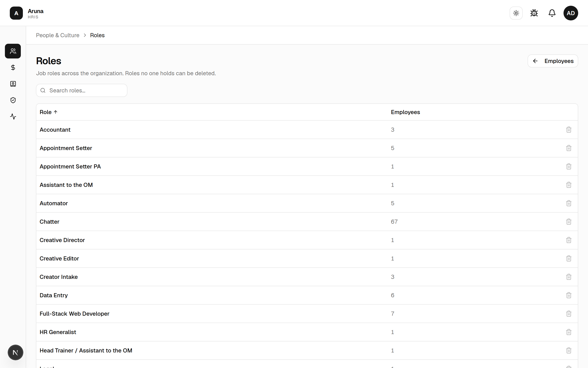The height and width of the screenshot is (368, 588).
Task: Toggle the light theme sun button
Action: click(x=516, y=13)
